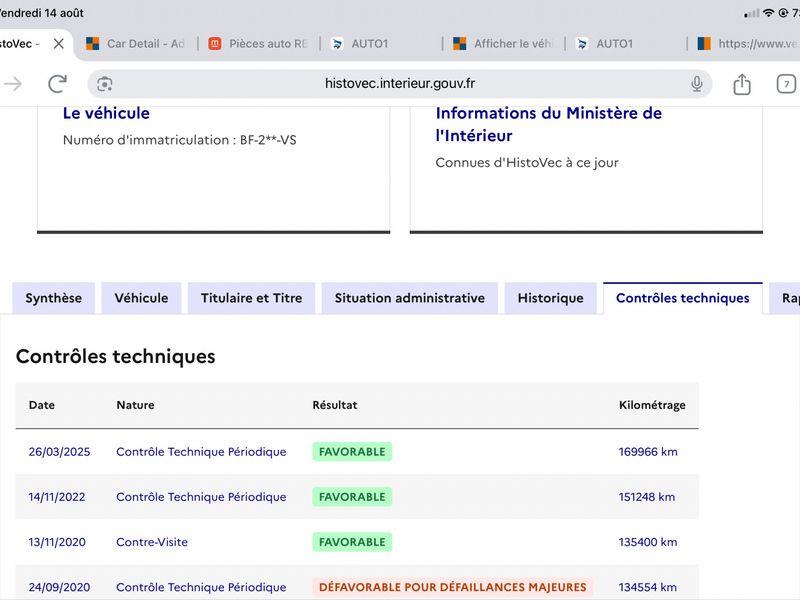The width and height of the screenshot is (800, 600).
Task: Open the share sheet icon
Action: pyautogui.click(x=742, y=84)
